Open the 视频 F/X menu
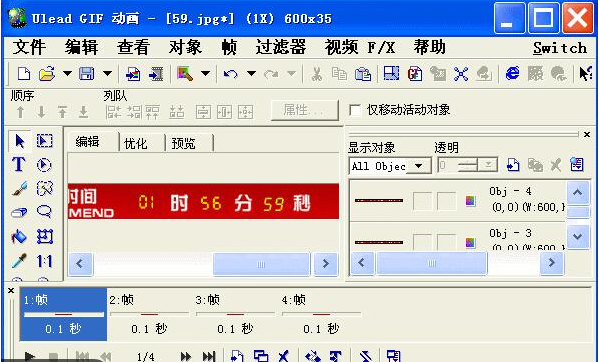Image resolution: width=600 pixels, height=362 pixels. (x=360, y=47)
